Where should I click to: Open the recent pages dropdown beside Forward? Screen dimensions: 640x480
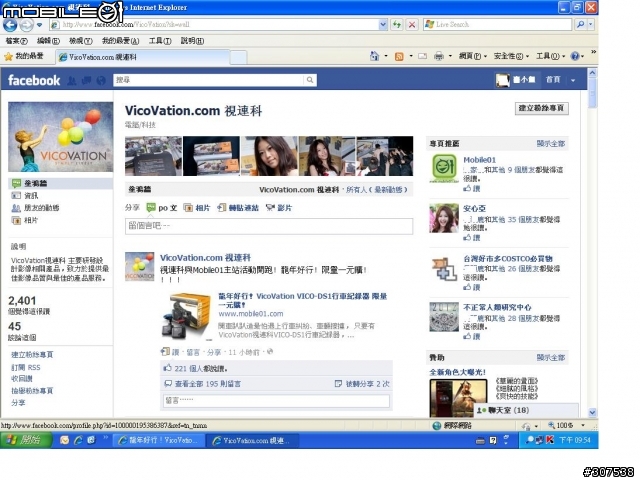(x=39, y=25)
